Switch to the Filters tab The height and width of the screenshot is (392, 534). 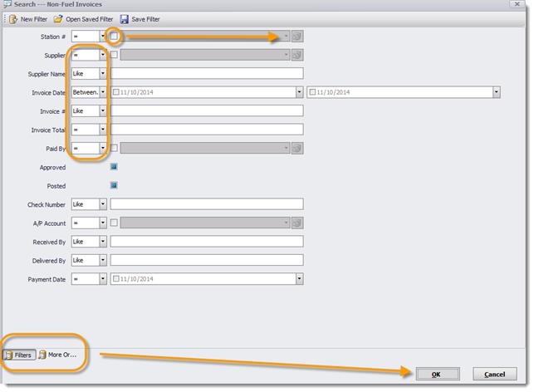(x=18, y=355)
